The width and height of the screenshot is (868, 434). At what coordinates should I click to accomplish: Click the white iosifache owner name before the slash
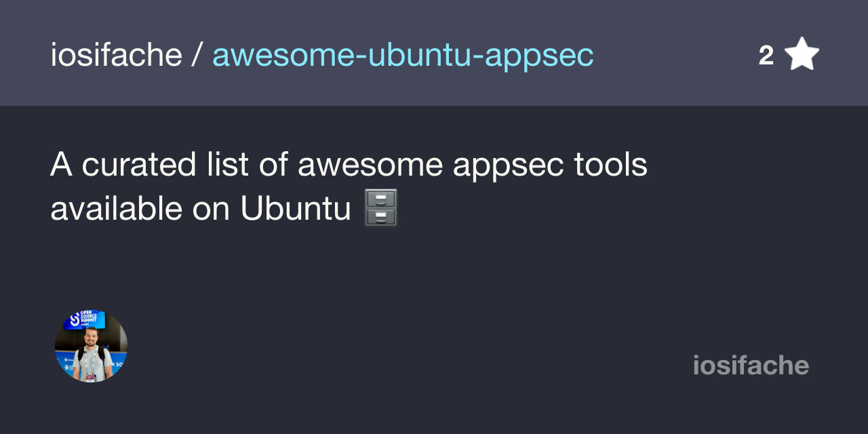click(x=116, y=56)
